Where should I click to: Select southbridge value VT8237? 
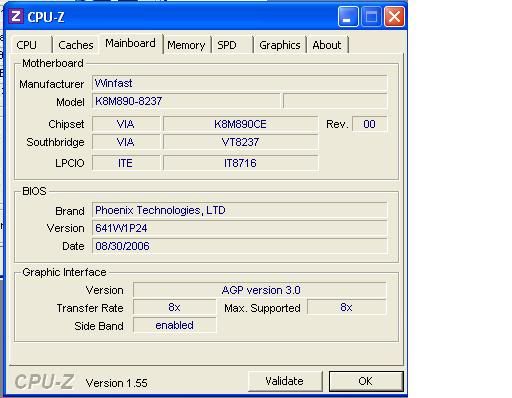pyautogui.click(x=240, y=142)
